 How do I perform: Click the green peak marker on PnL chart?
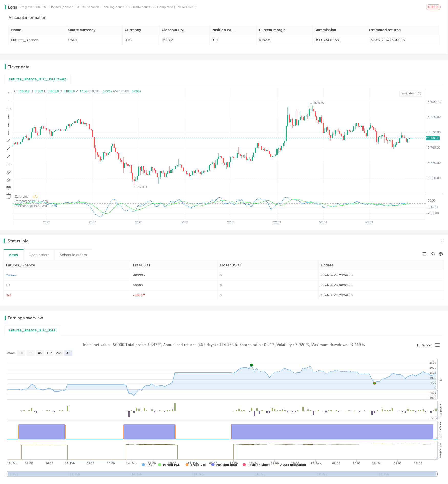pyautogui.click(x=251, y=365)
